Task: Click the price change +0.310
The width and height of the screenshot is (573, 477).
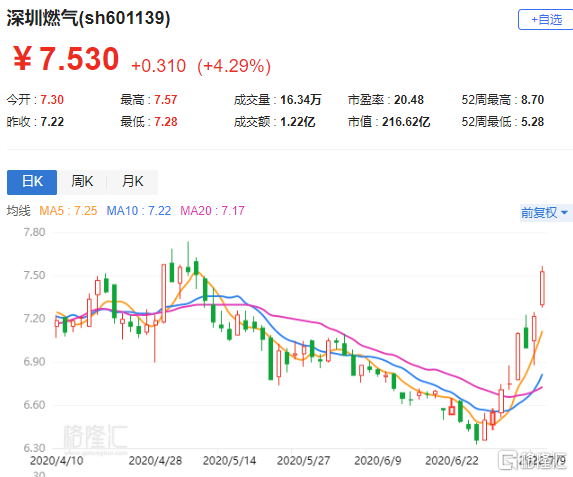Action: coord(159,66)
